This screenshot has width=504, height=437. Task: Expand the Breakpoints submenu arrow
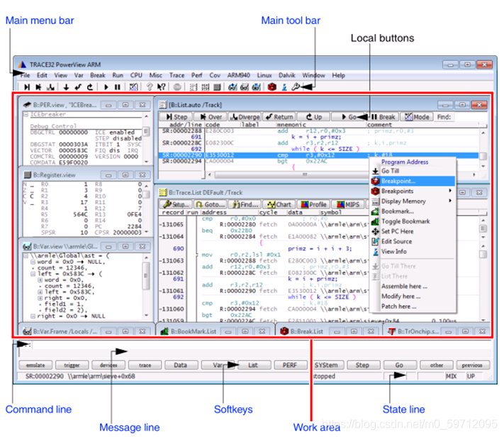450,191
